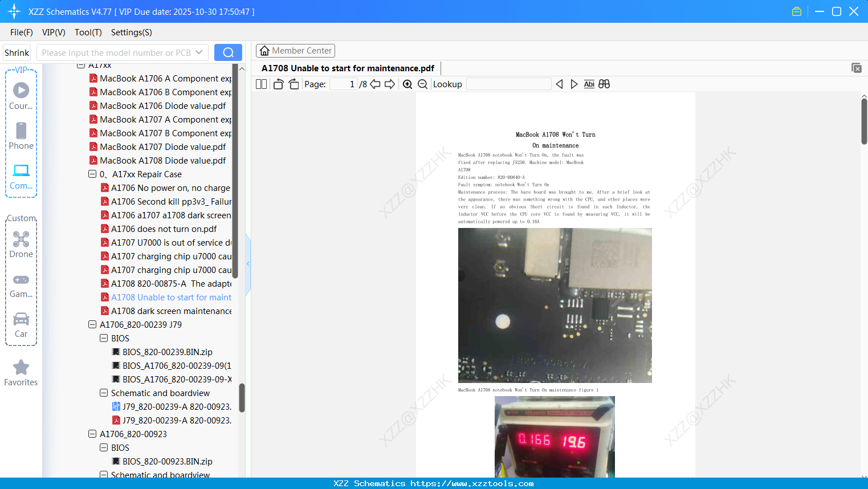Find previous Lookup match
This screenshot has width=868, height=489.
pos(559,84)
